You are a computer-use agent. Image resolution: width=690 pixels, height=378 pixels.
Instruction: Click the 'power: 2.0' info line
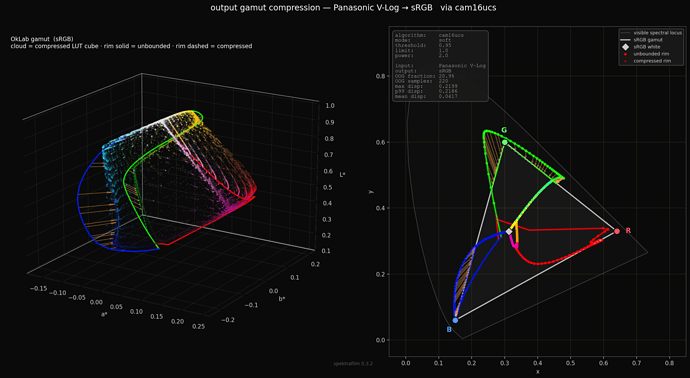point(422,56)
